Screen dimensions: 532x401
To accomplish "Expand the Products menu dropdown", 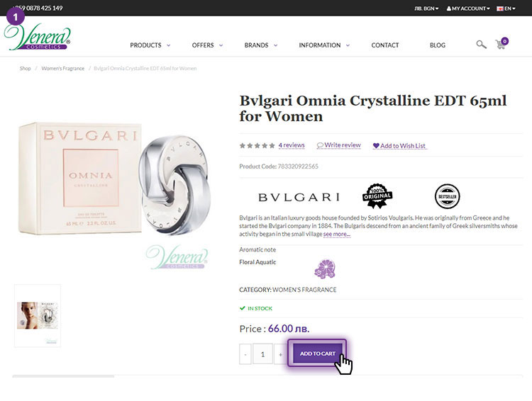I will pos(150,45).
